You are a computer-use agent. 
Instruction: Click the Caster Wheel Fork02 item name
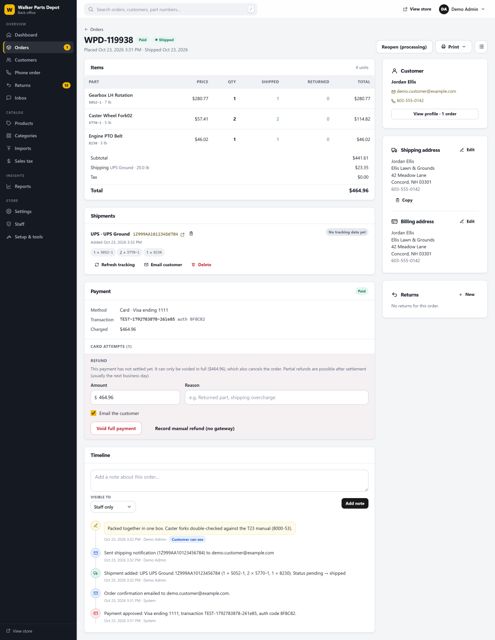point(110,116)
